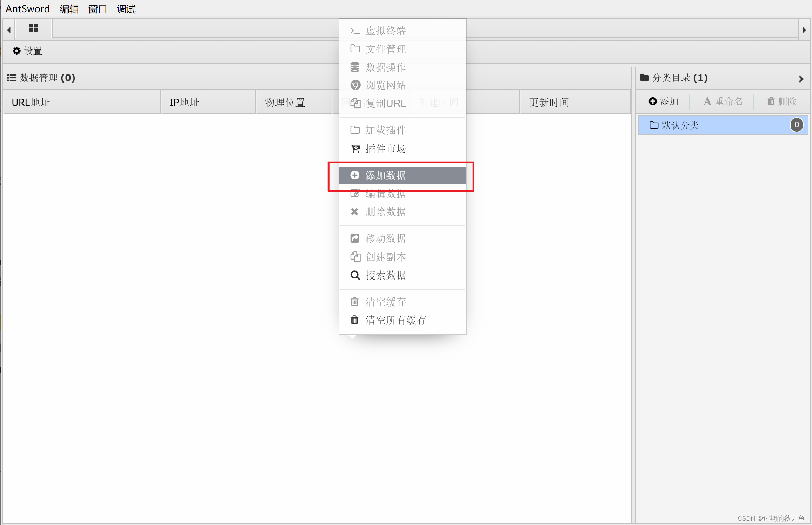The height and width of the screenshot is (525, 812).
Task: Select the 文件管理 menu entry
Action: pos(402,49)
